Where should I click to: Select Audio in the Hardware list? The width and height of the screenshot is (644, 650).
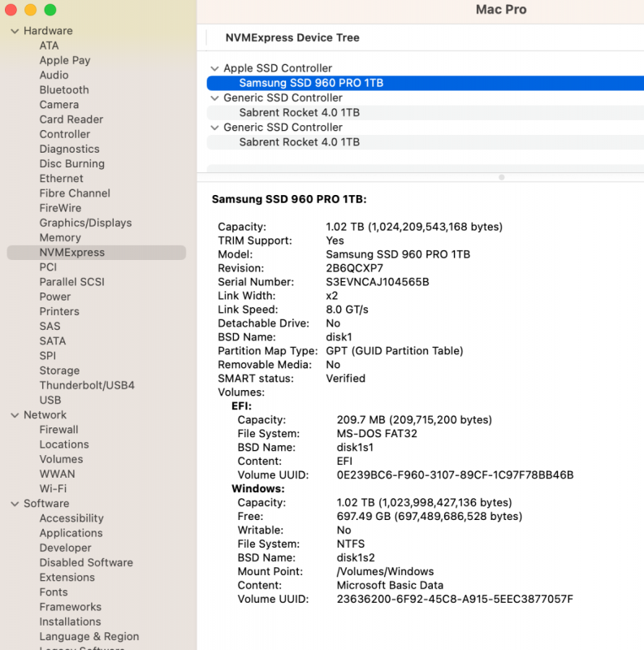[x=54, y=75]
